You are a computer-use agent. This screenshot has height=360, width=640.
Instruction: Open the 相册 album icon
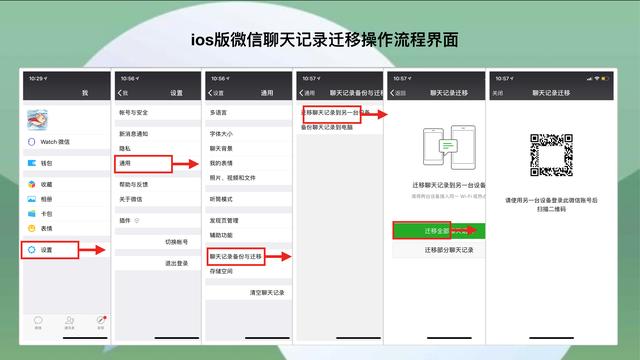31,199
